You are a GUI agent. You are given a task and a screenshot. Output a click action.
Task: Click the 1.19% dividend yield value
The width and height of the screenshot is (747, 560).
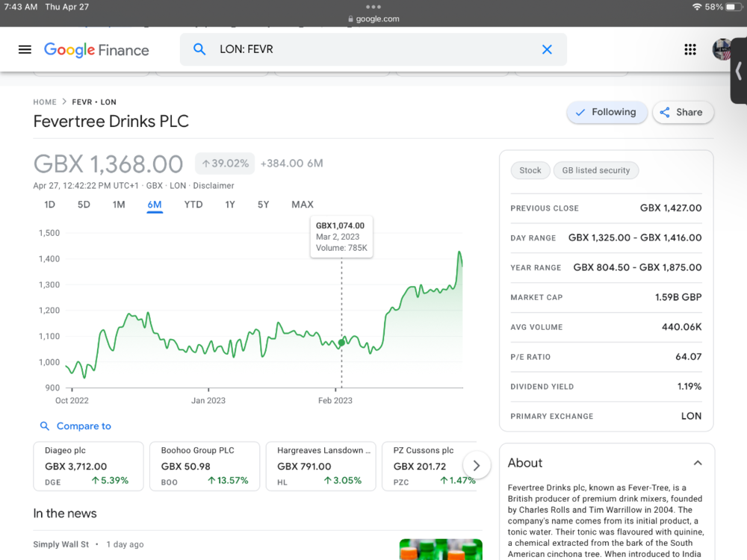coord(689,387)
